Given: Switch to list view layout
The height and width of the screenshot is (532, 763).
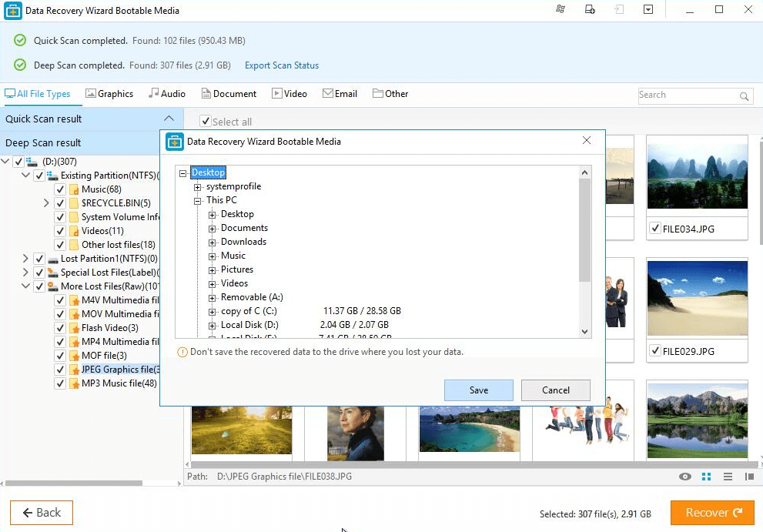Looking at the screenshot, I should tap(728, 477).
